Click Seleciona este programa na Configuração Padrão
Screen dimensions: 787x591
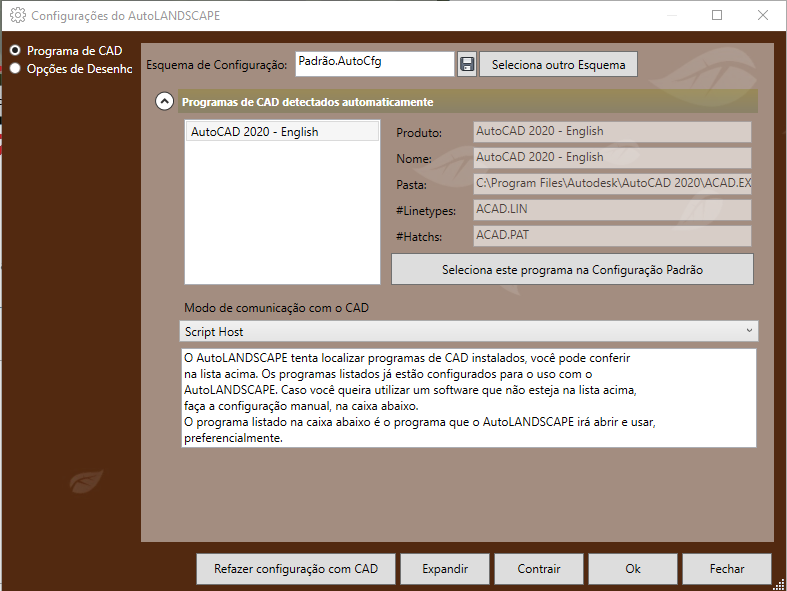[571, 270]
